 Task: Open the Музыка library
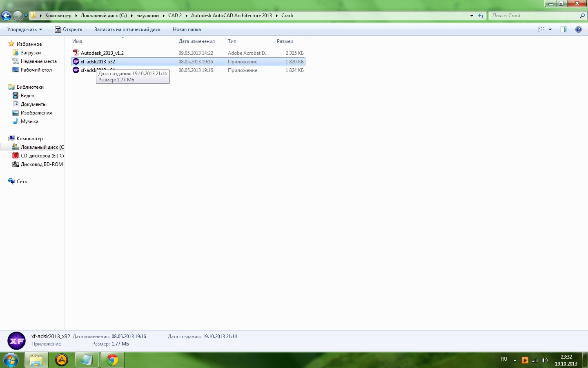(x=29, y=121)
